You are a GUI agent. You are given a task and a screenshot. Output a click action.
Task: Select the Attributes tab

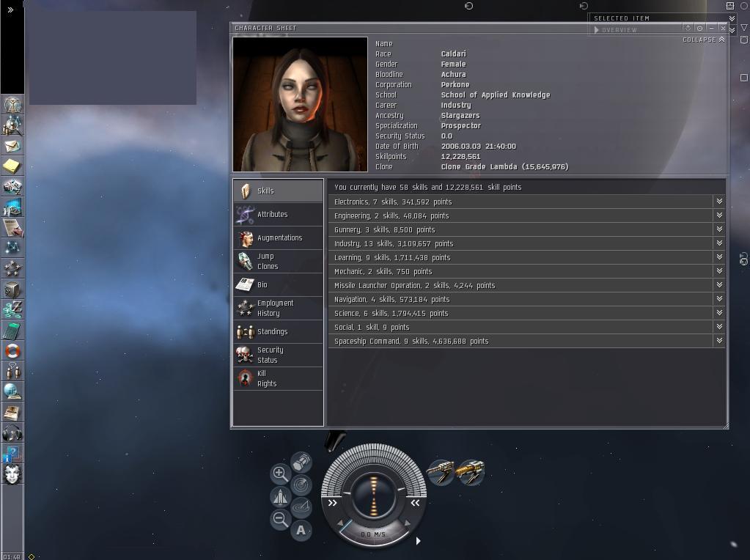(278, 214)
